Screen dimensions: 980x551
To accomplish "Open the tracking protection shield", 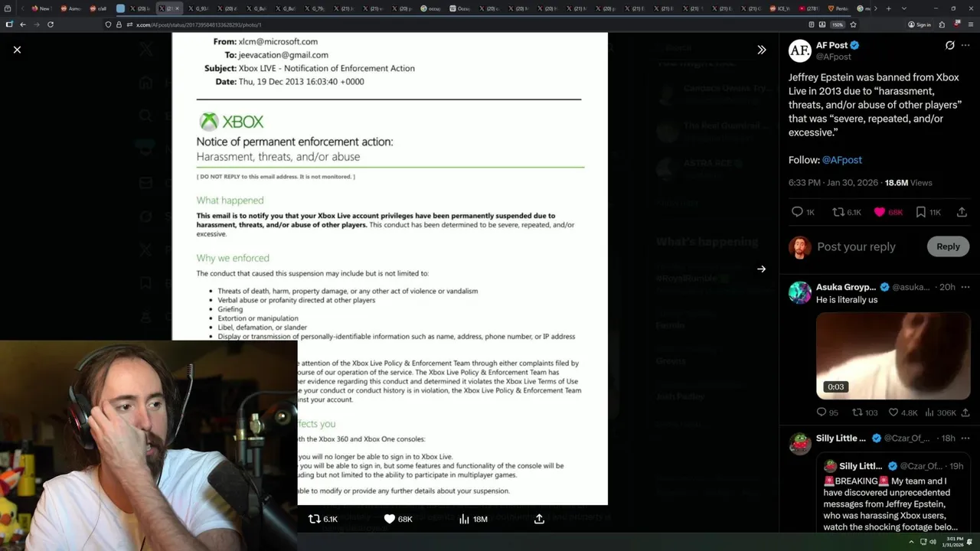I will [108, 24].
